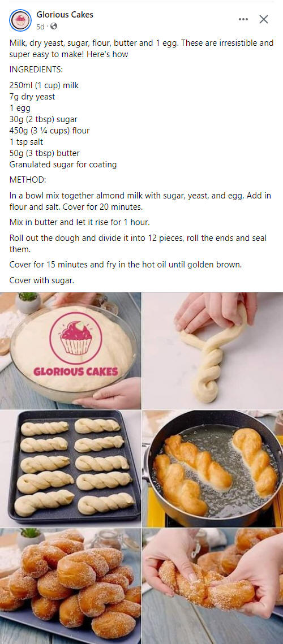
Task: Click the '7g dry yeast' ingredient line
Action: click(32, 97)
